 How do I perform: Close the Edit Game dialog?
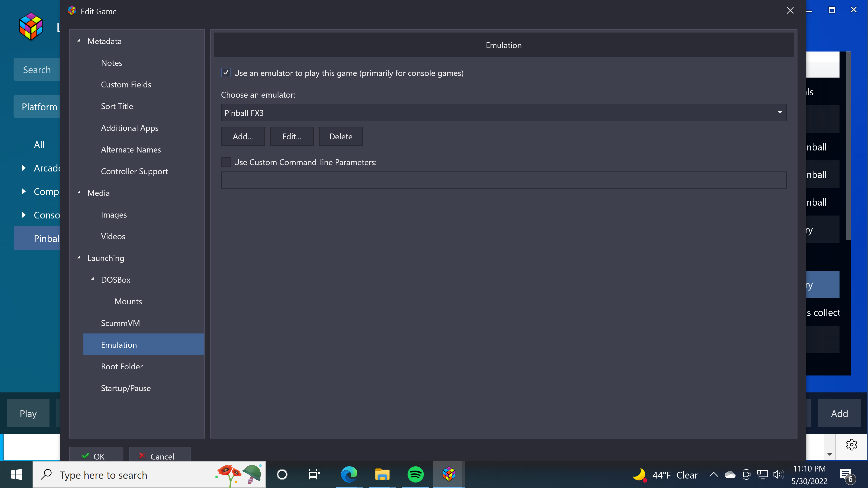coord(790,11)
